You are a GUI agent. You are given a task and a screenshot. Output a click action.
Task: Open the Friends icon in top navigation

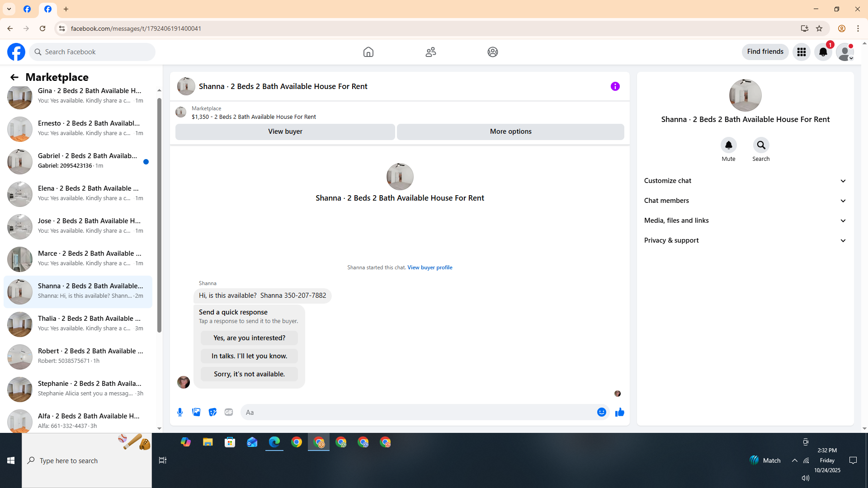(x=431, y=52)
